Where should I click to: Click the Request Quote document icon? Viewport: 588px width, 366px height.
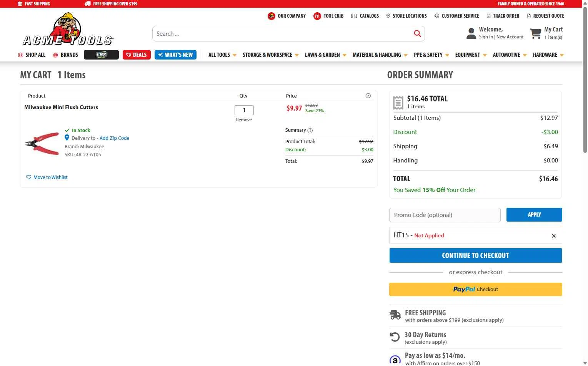tap(529, 16)
